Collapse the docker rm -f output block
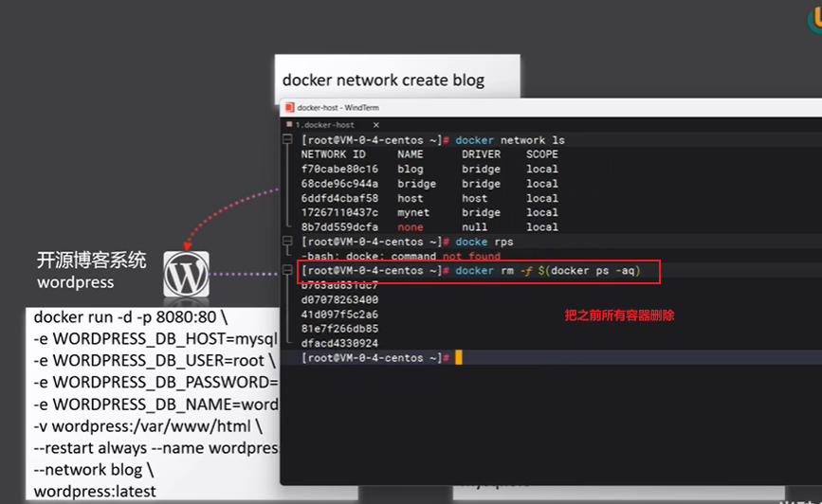This screenshot has height=504, width=822. tap(287, 270)
